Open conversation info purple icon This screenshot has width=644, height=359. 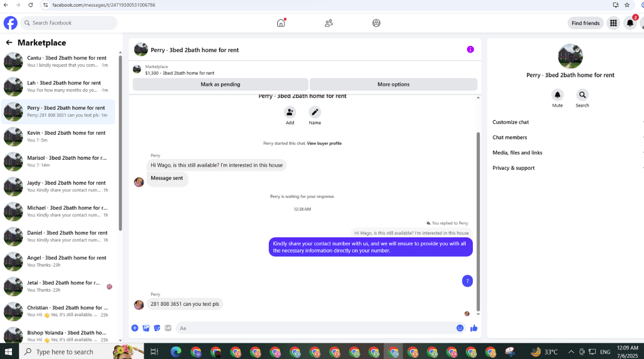[x=470, y=50]
